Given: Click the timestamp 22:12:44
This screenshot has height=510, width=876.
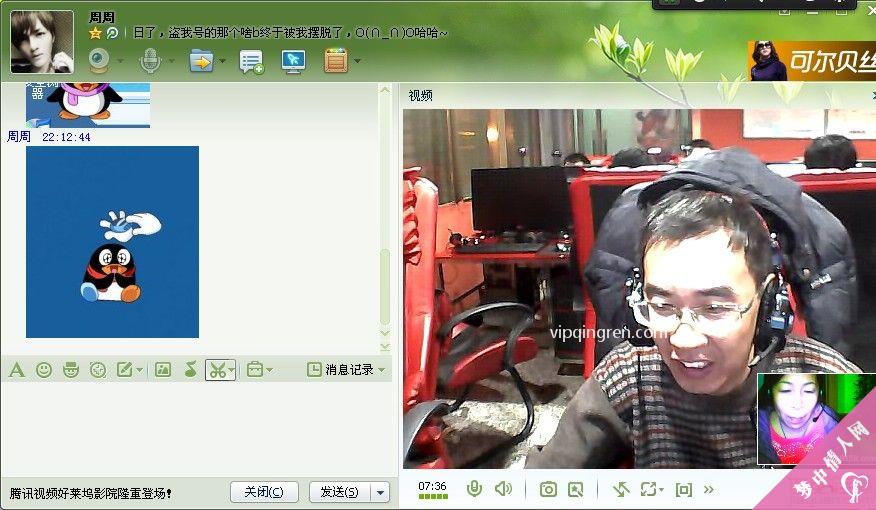Looking at the screenshot, I should [66, 137].
